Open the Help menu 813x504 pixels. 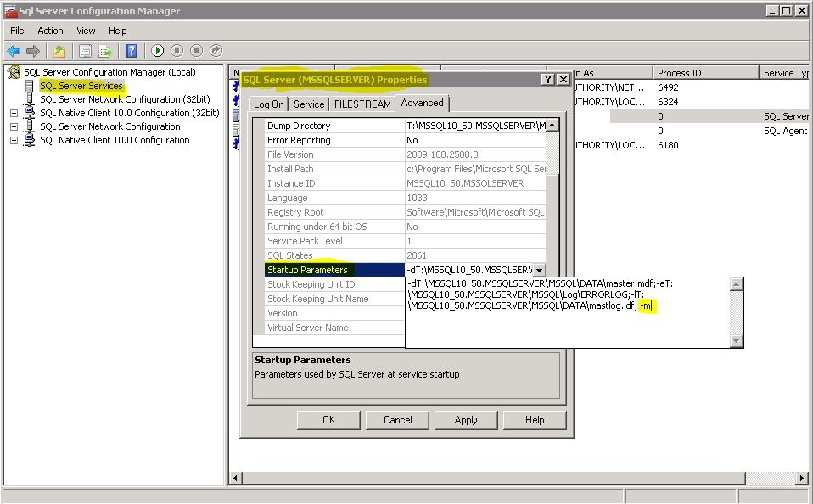pos(118,31)
